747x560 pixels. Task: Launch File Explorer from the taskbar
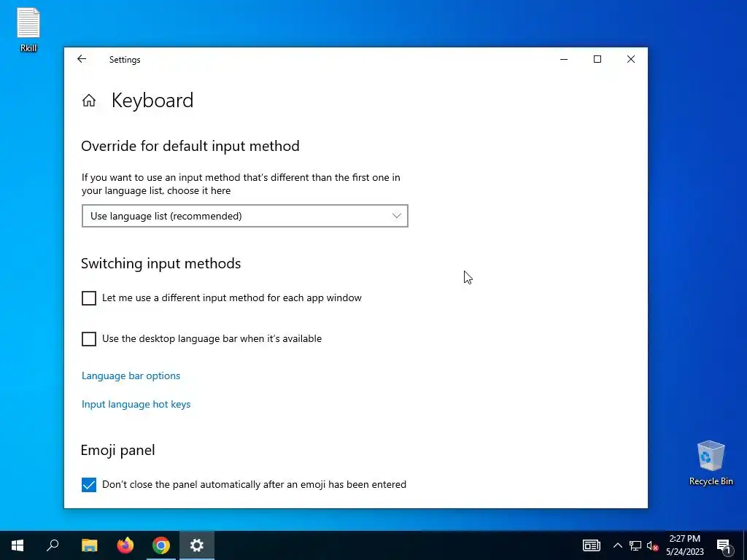[x=89, y=545]
